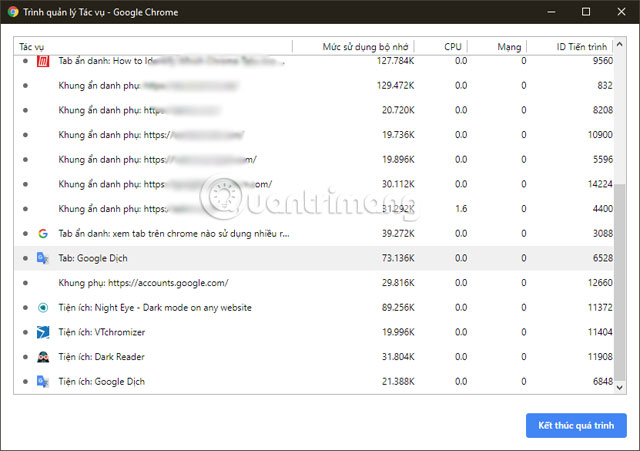This screenshot has height=451, width=640.
Task: Click the red icon of the How to tab row
Action: pyautogui.click(x=43, y=61)
